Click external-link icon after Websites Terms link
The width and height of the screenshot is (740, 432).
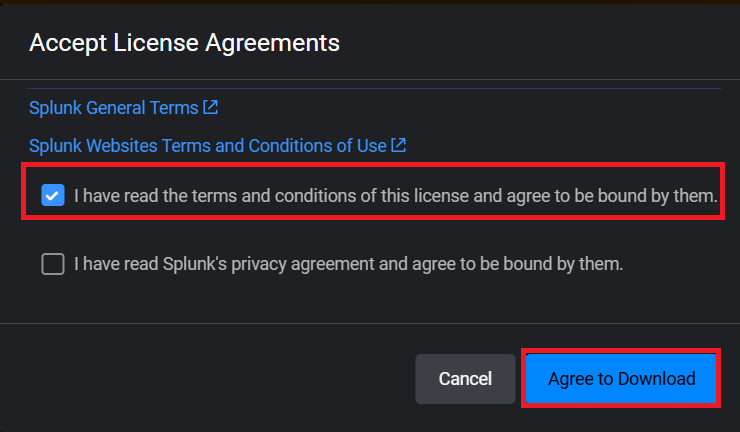click(398, 145)
